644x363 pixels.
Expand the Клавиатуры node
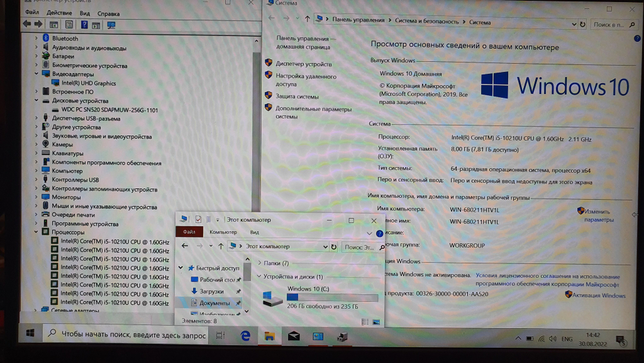[36, 153]
